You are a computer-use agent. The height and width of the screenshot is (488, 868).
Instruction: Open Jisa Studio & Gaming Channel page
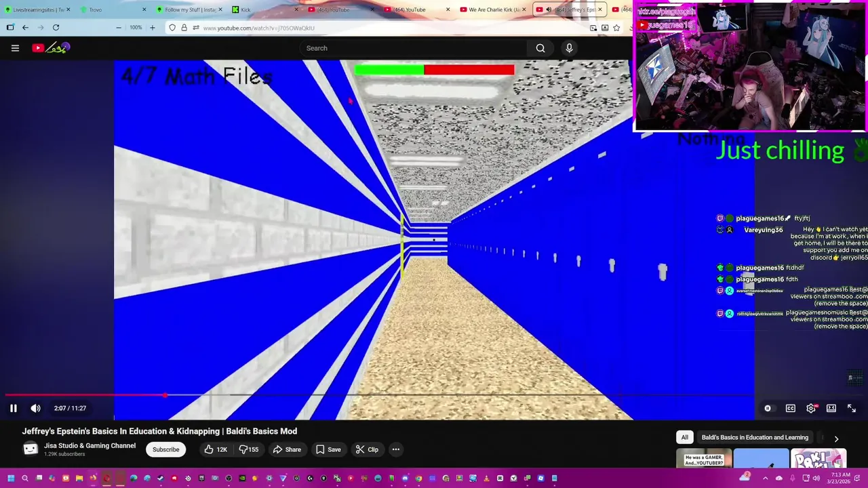(90, 445)
